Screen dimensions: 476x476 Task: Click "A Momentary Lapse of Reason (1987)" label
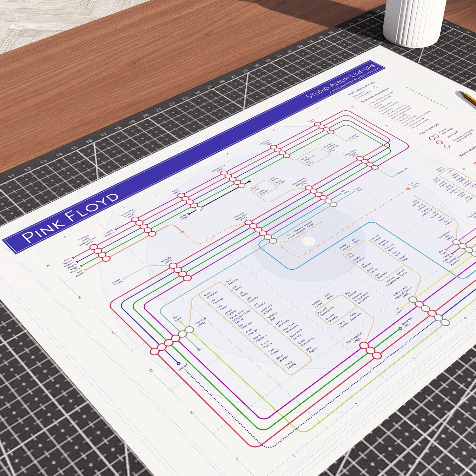(403, 293)
